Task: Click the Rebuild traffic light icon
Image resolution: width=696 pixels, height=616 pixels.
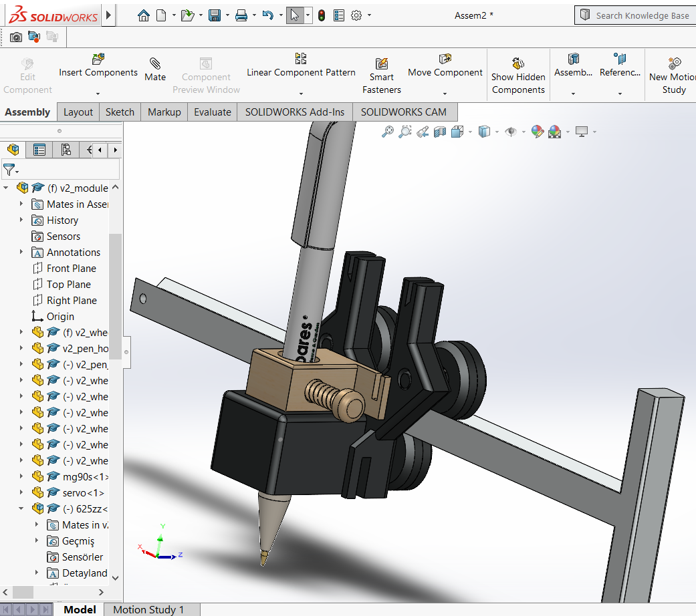Action: pos(321,15)
